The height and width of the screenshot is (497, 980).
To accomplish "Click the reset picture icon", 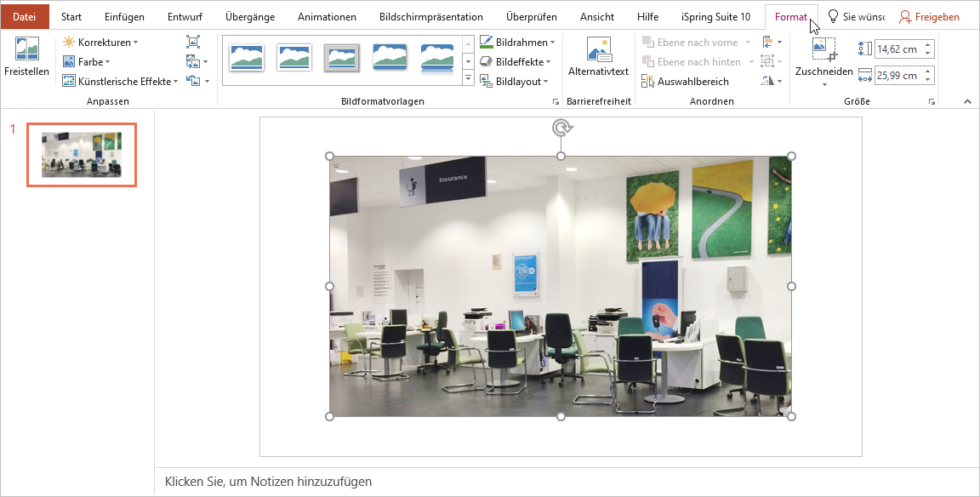I will click(194, 82).
